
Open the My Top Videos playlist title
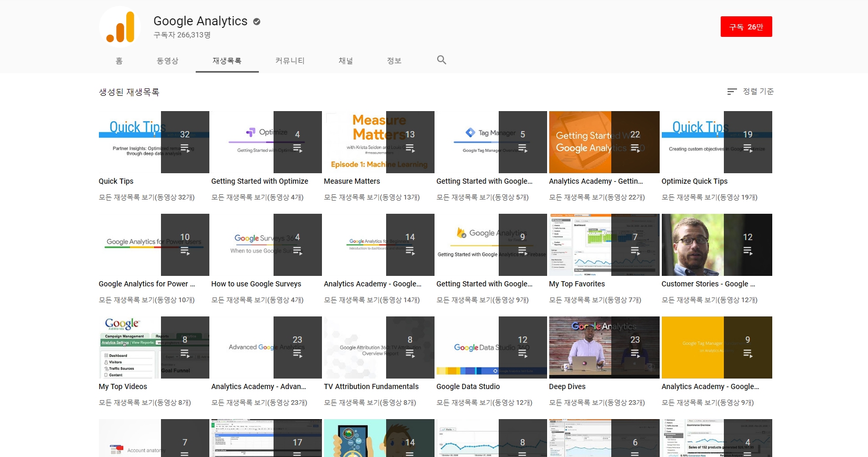pos(123,386)
